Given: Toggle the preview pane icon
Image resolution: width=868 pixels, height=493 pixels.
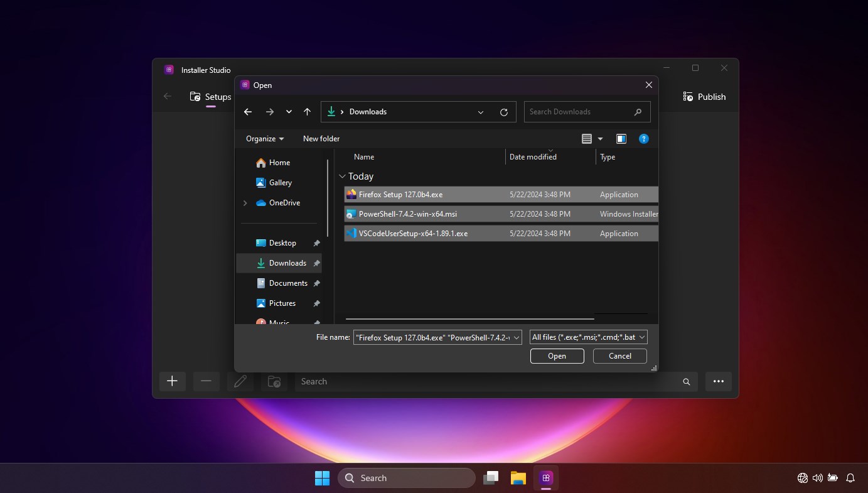Looking at the screenshot, I should 621,139.
